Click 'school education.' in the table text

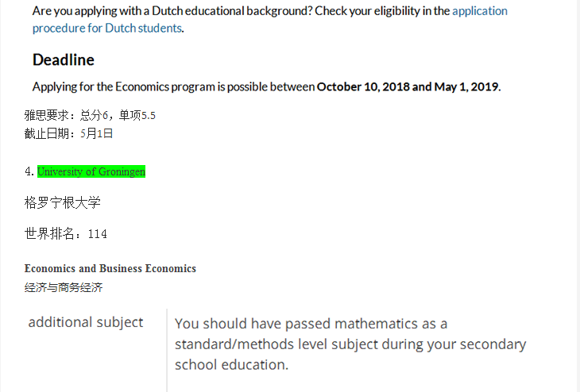(231, 365)
